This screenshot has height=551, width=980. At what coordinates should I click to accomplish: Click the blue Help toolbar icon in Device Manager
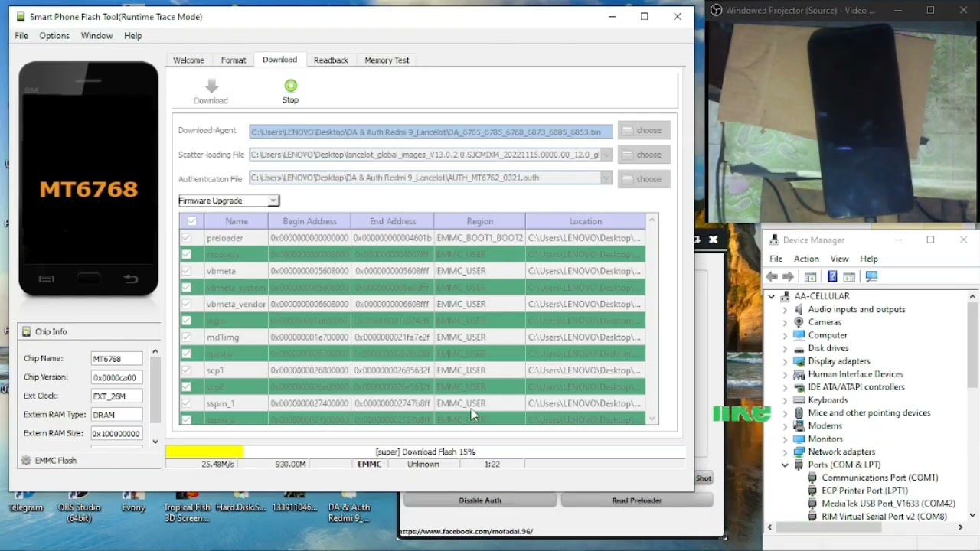click(832, 277)
